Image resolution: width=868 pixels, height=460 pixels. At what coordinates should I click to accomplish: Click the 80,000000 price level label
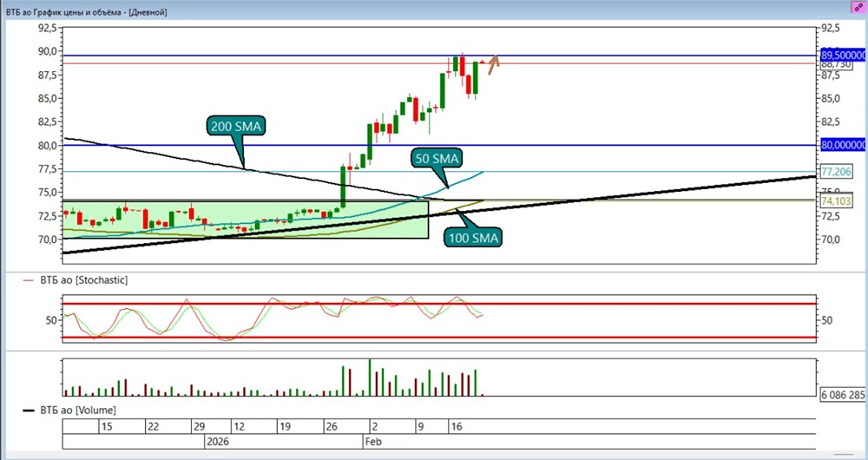(843, 145)
